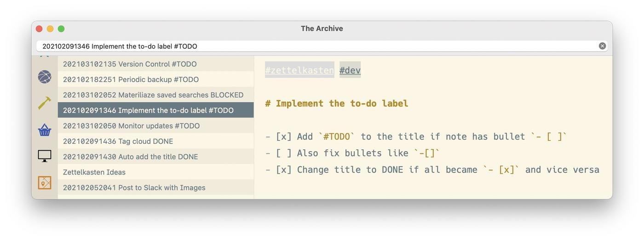Click the checked box on the Add #TODO line
This screenshot has height=240, width=644.
click(283, 137)
